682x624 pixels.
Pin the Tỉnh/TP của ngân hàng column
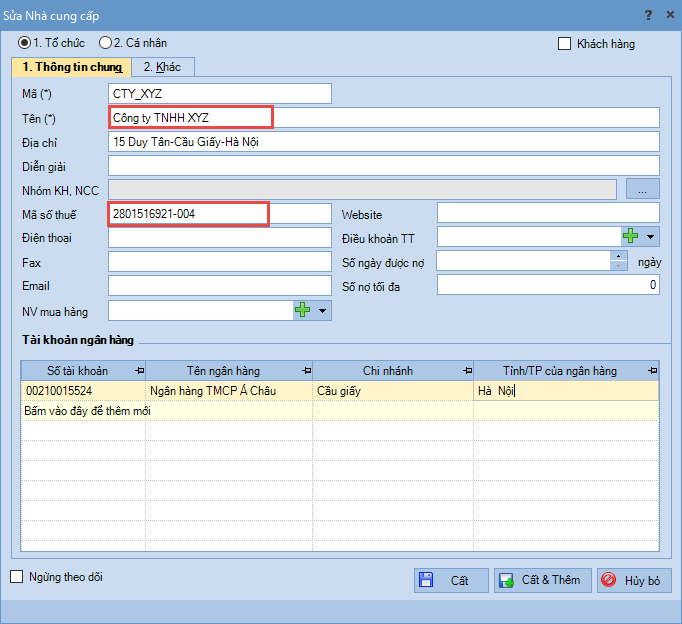click(652, 371)
